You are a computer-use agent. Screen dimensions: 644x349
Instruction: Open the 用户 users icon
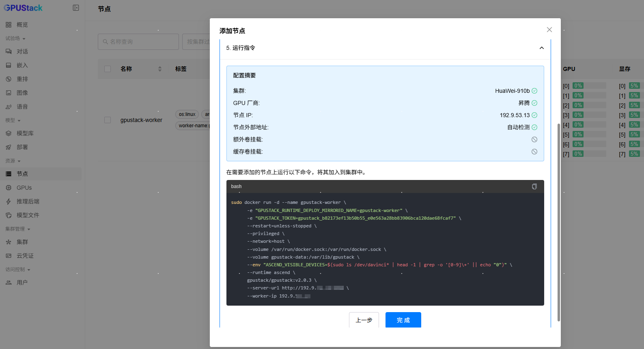click(9, 283)
